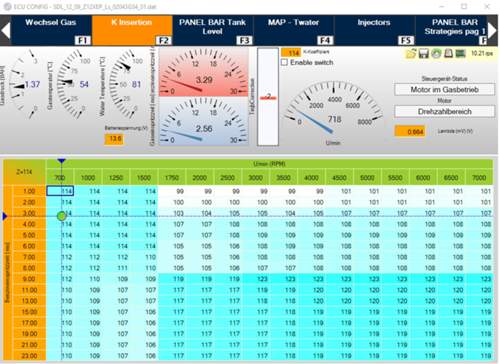Select cell 109 in row 9.00 under 1250
Screen dimensions: 500x364
pos(116,279)
